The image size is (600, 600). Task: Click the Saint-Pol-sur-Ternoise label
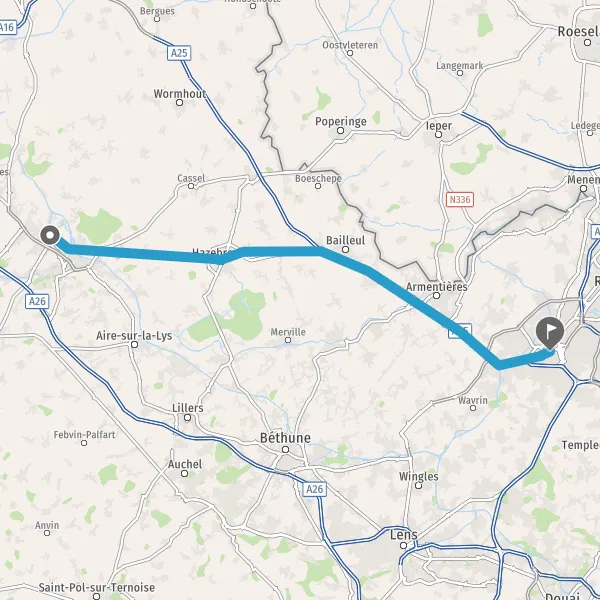97,587
